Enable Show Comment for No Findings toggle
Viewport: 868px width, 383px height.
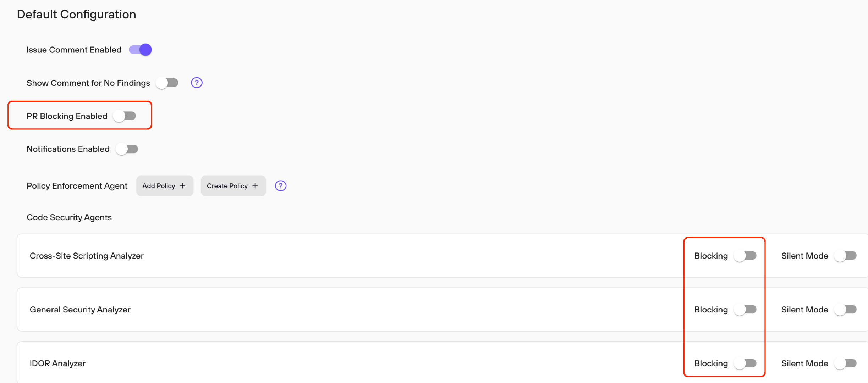[167, 83]
